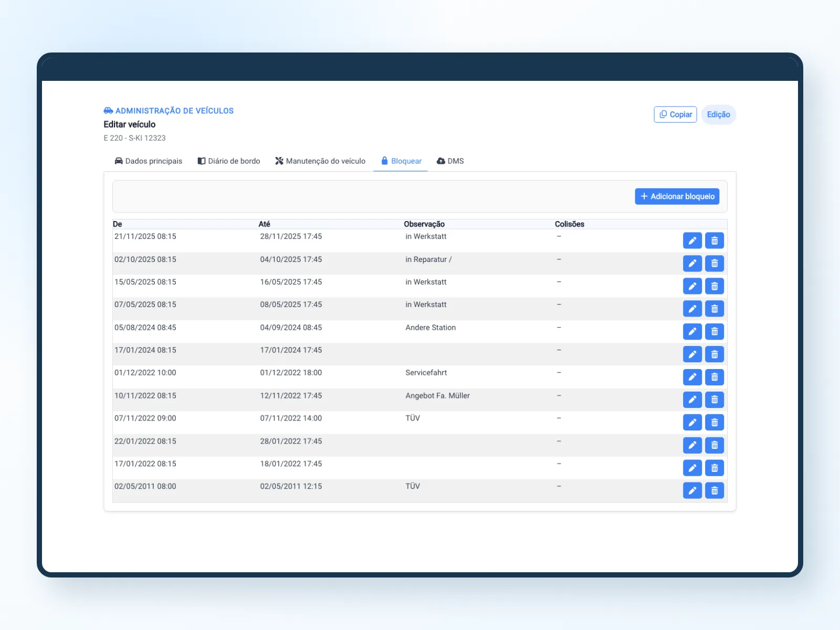The image size is (840, 630).
Task: Delete the 17/01/2024 block entry
Action: 715,354
